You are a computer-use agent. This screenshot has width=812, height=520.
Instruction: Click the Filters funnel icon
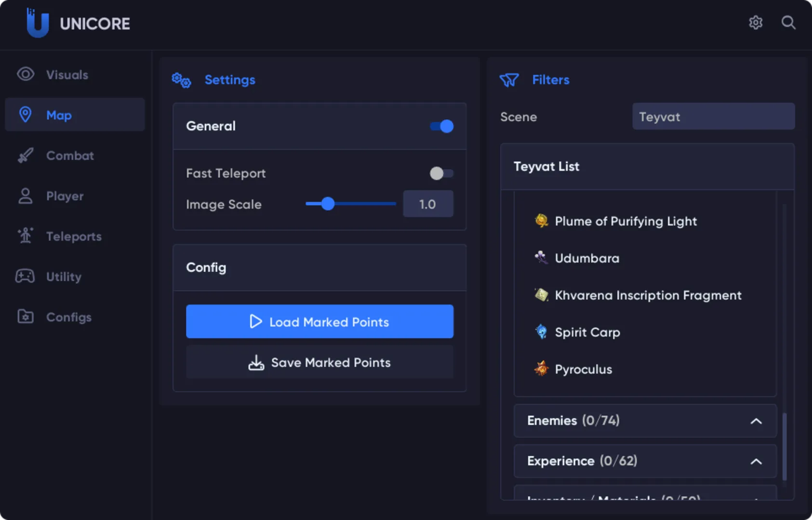click(x=510, y=80)
